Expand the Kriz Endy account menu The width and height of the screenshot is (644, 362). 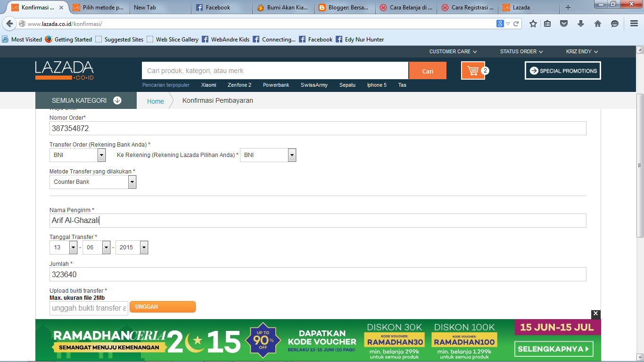[582, 51]
